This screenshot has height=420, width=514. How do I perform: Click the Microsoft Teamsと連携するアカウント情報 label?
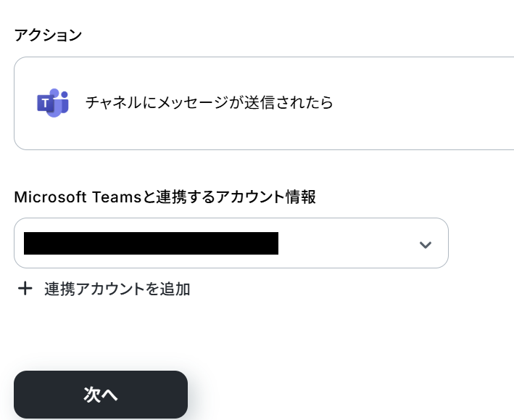click(x=165, y=197)
